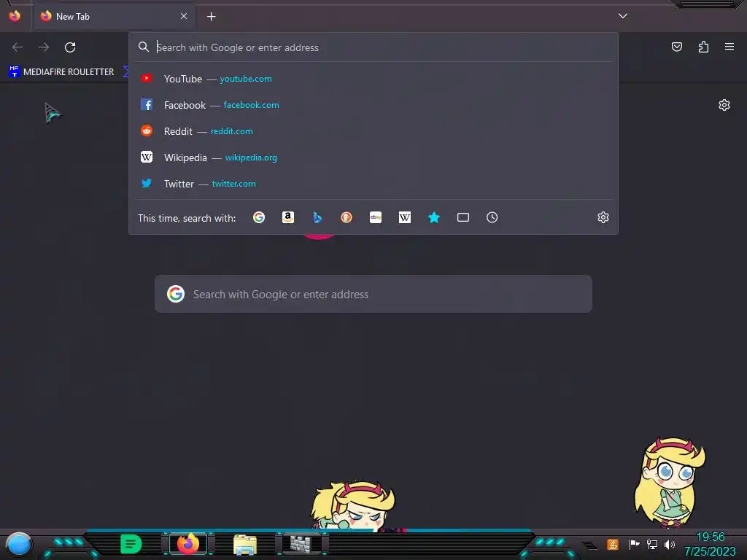Viewport: 747px width, 560px height.
Task: Search this time with Google
Action: click(259, 217)
